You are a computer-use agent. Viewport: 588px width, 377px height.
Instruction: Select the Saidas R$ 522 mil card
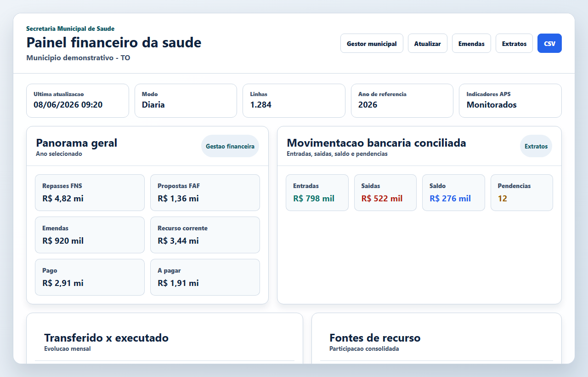coord(385,193)
